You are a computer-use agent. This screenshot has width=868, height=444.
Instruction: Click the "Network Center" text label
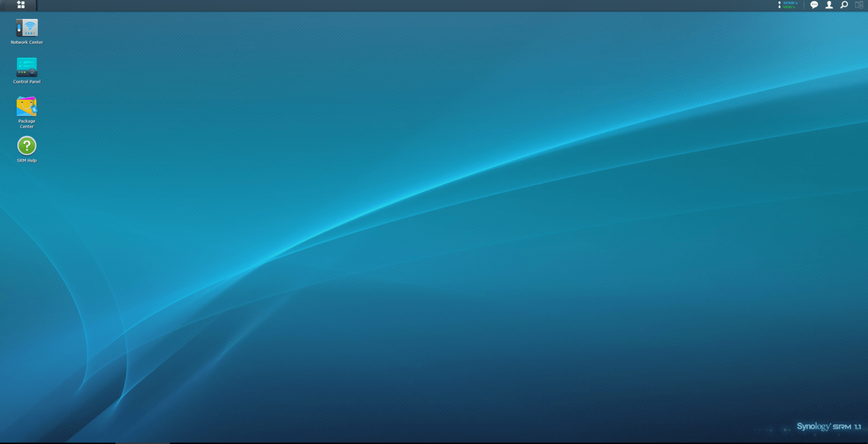click(27, 42)
